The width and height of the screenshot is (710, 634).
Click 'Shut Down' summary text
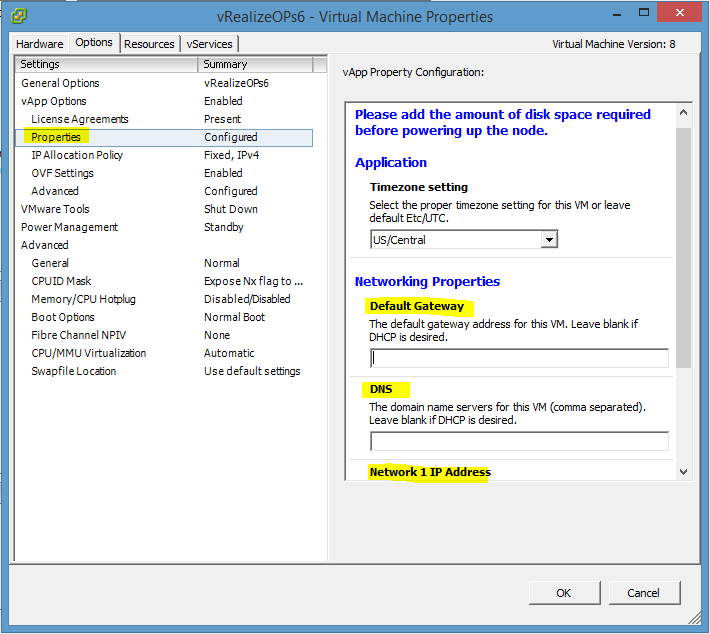coord(230,209)
